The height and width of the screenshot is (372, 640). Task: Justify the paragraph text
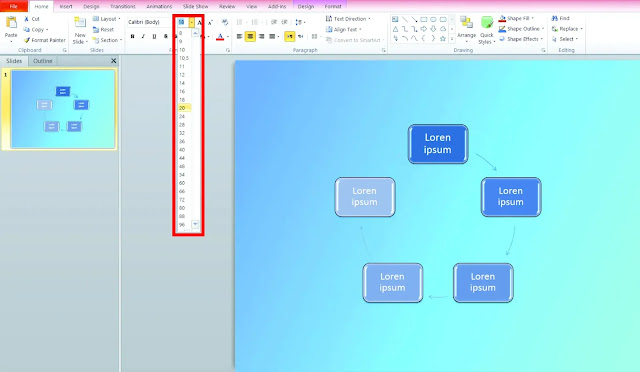click(272, 36)
